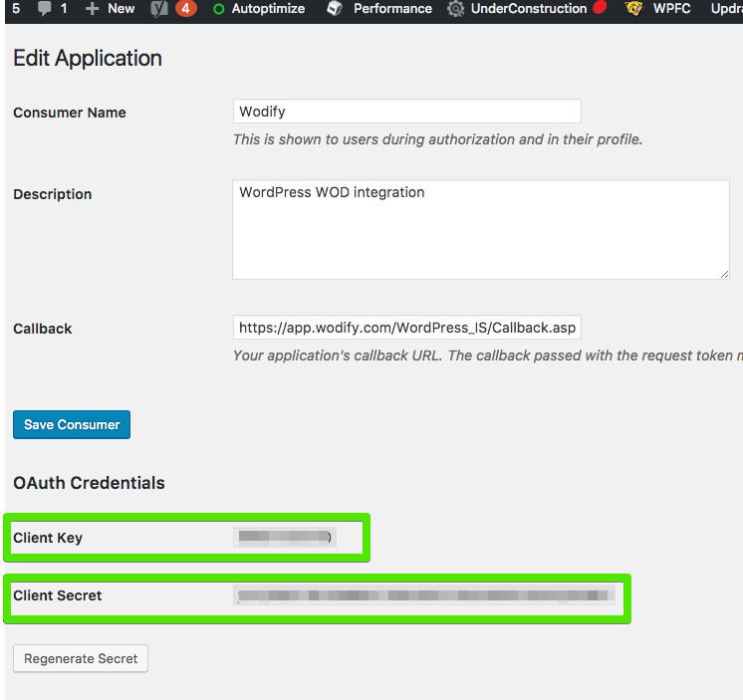Screen dimensions: 743x700
Task: Click the Consumer Name label
Action: (70, 113)
